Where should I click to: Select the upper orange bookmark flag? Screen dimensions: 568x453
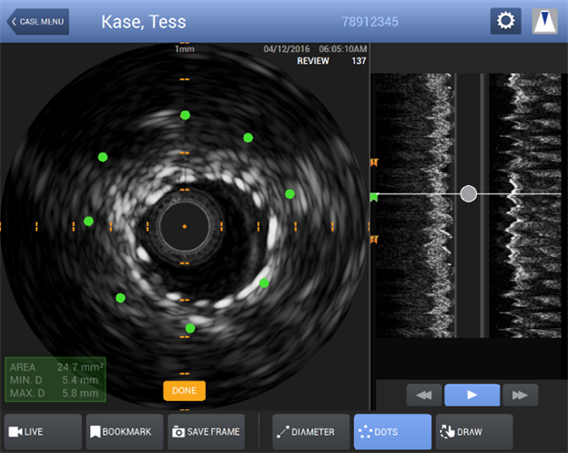(374, 162)
